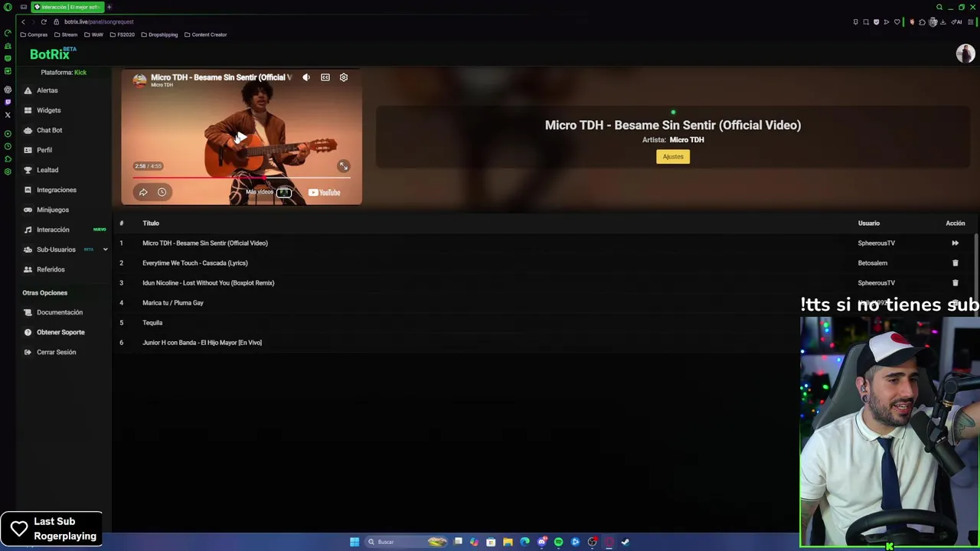
Task: Click the heart bookmarks icon in toolbar
Action: (897, 22)
